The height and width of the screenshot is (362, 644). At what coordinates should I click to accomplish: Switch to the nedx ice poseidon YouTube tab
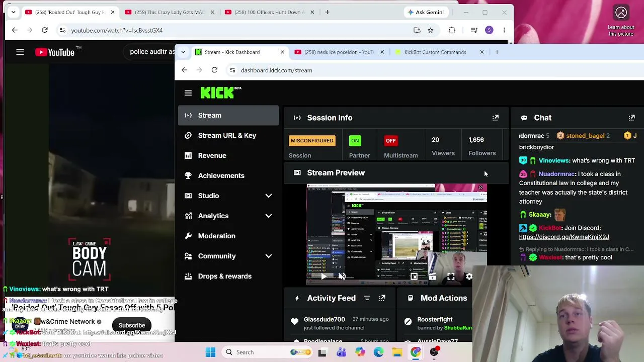[x=339, y=52]
